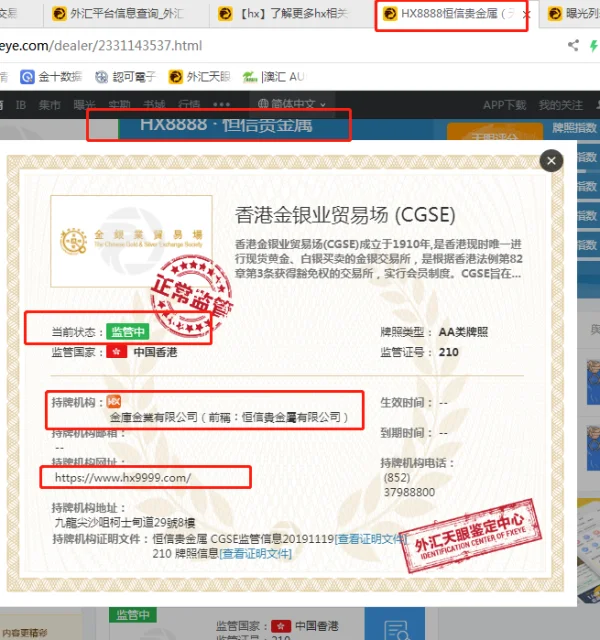Open 我的关注 in the nav bar
This screenshot has height=640, width=600.
point(560,105)
